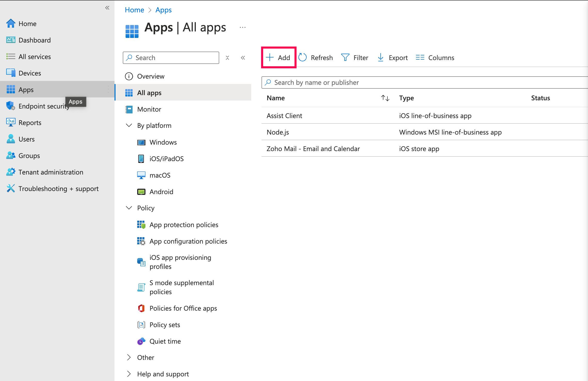Image resolution: width=588 pixels, height=381 pixels.
Task: Select iOS/iPadOS platform entry
Action: [166, 159]
